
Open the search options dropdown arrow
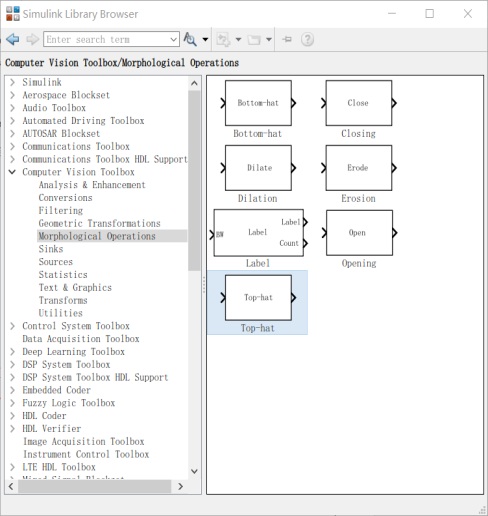pyautogui.click(x=205, y=39)
